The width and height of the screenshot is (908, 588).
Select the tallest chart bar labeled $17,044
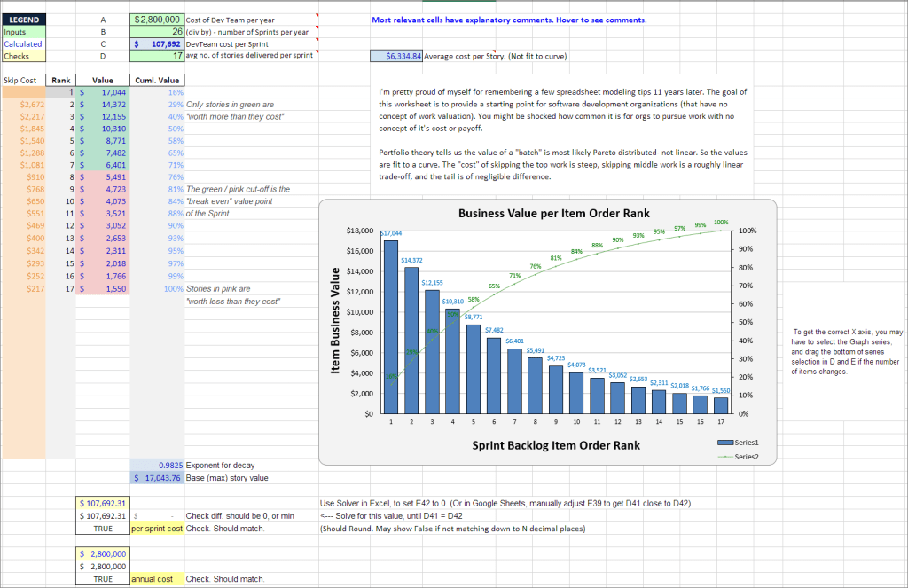(x=391, y=326)
